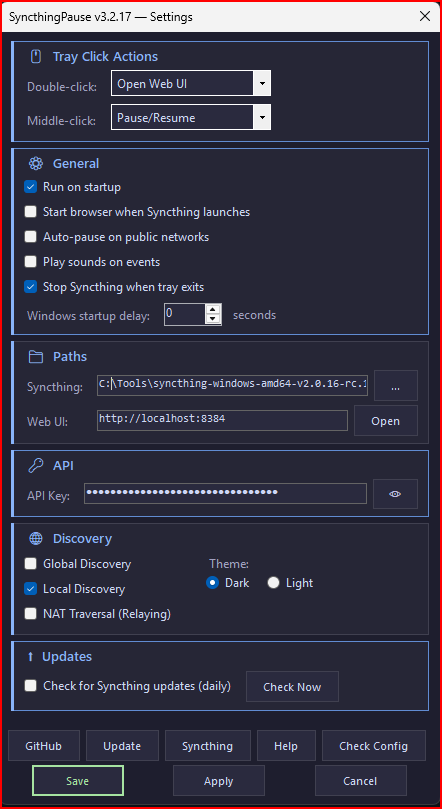Open the Double-click action dropdown arrow
Screen dimensions: 442x809
262,84
